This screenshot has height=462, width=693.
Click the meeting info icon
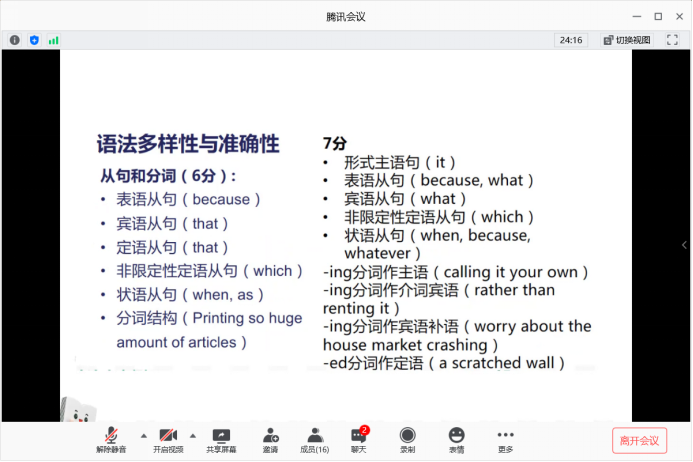coord(15,40)
